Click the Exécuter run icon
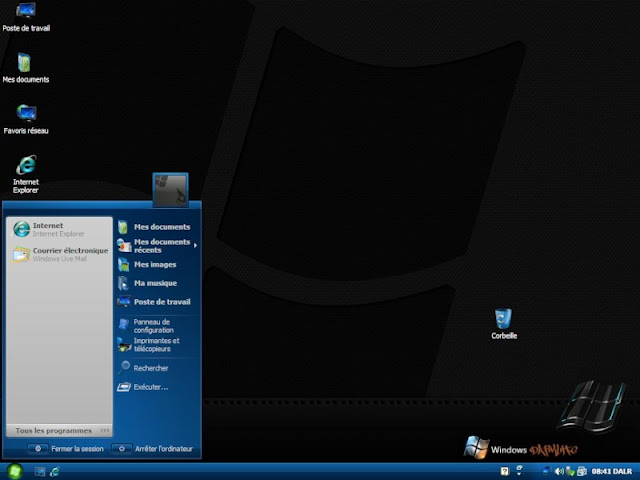Viewport: 640px width, 480px height. click(x=124, y=387)
